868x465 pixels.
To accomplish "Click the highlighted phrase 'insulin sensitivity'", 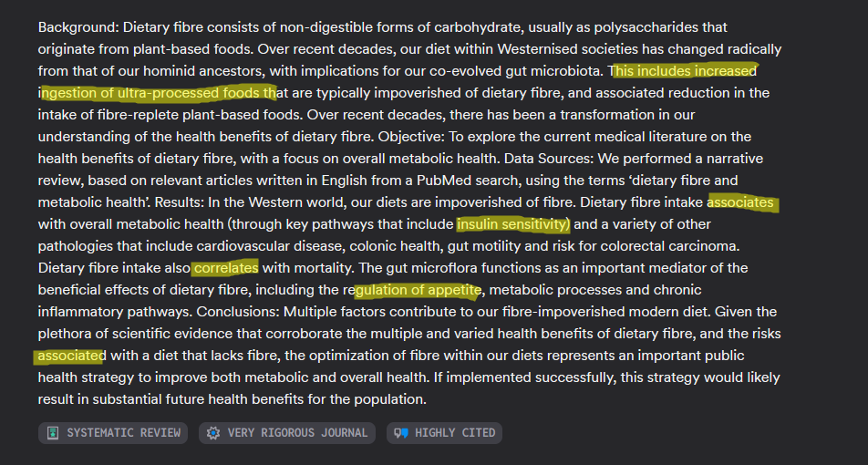I will (x=513, y=224).
